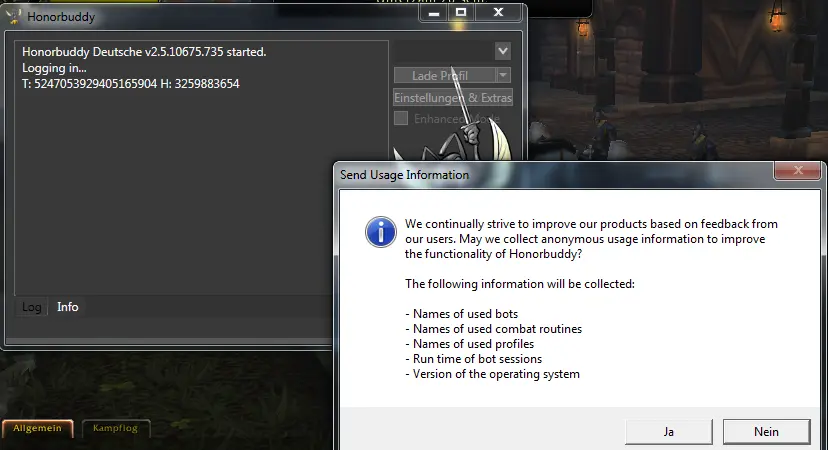This screenshot has height=450, width=828.
Task: Click the 'Names of used combat routines' line
Action: pos(494,329)
